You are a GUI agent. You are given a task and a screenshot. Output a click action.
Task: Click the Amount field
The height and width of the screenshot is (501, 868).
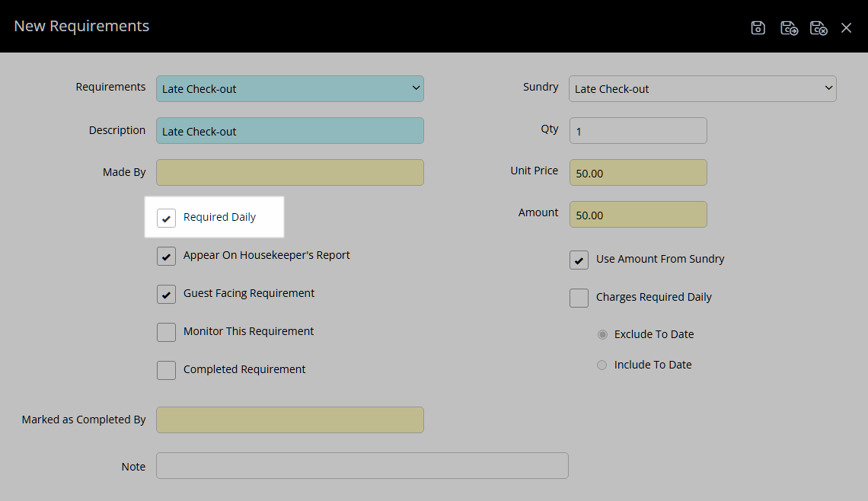click(x=638, y=214)
